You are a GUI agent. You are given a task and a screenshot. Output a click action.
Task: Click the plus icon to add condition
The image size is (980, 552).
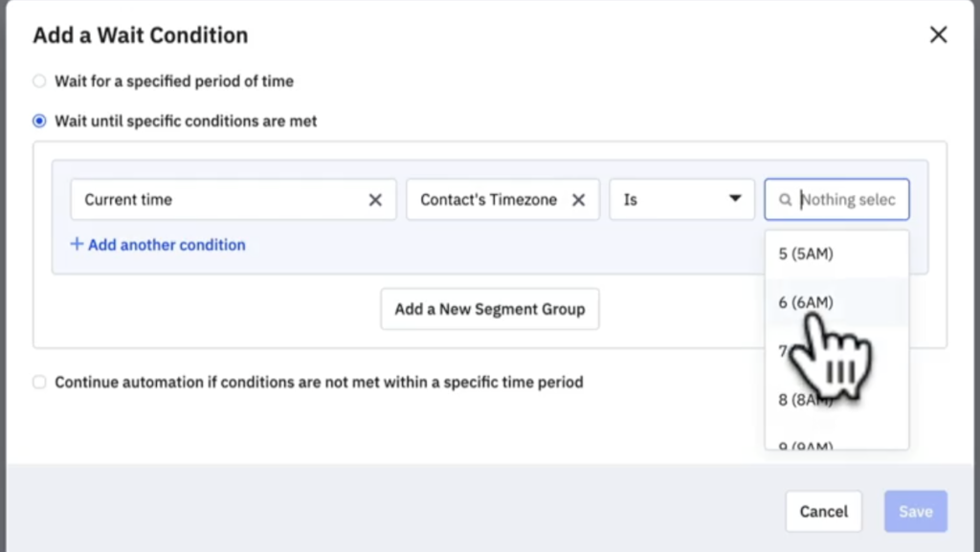77,245
